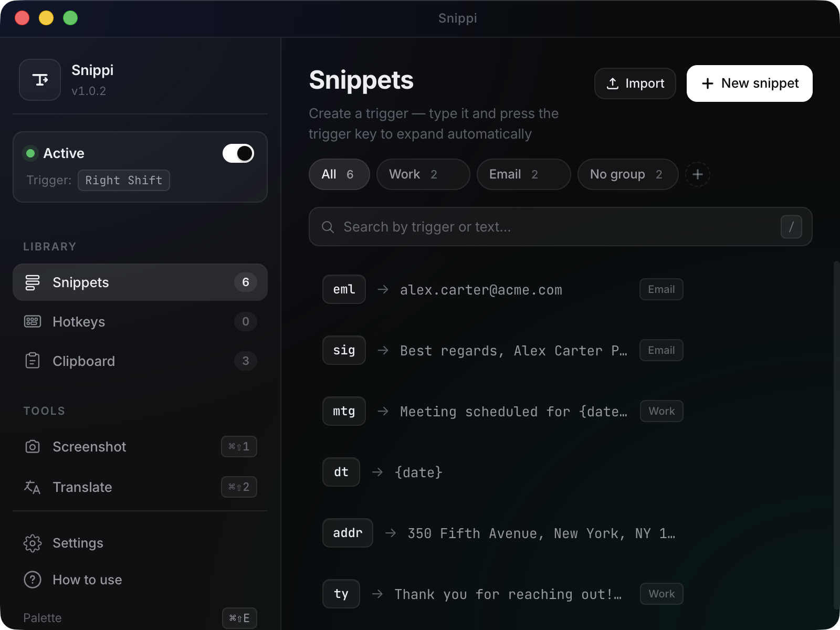Click the search magnifier icon
This screenshot has width=840, height=630.
pyautogui.click(x=328, y=227)
